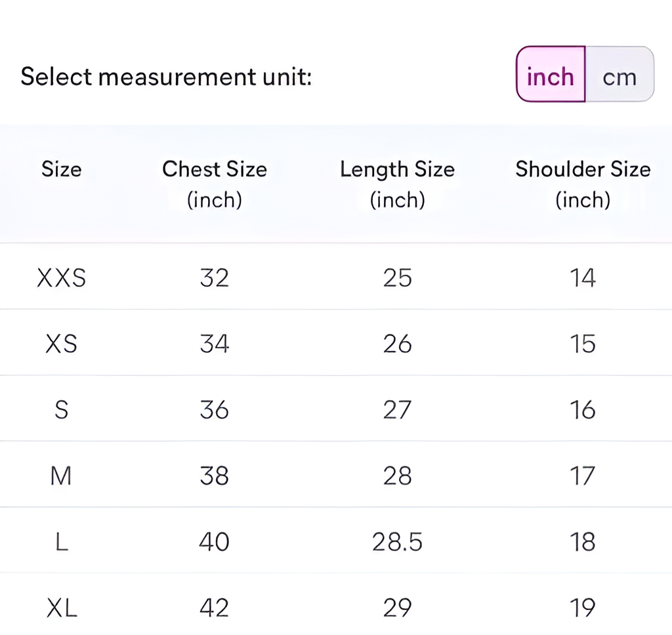
Task: Click the length value 28.5 for size L
Action: 397,541
